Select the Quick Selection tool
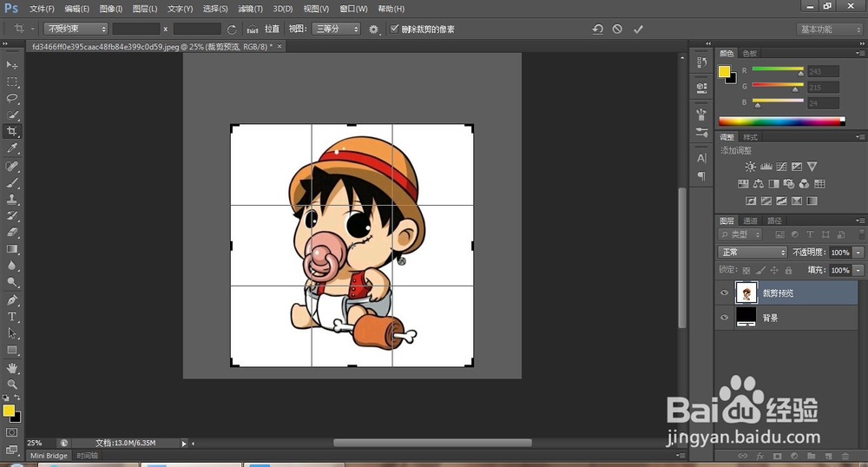 click(11, 115)
